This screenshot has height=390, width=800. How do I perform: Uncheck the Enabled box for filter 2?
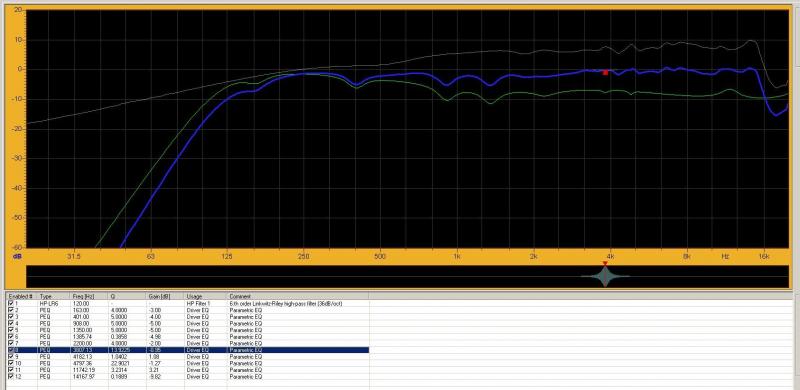[x=11, y=310]
